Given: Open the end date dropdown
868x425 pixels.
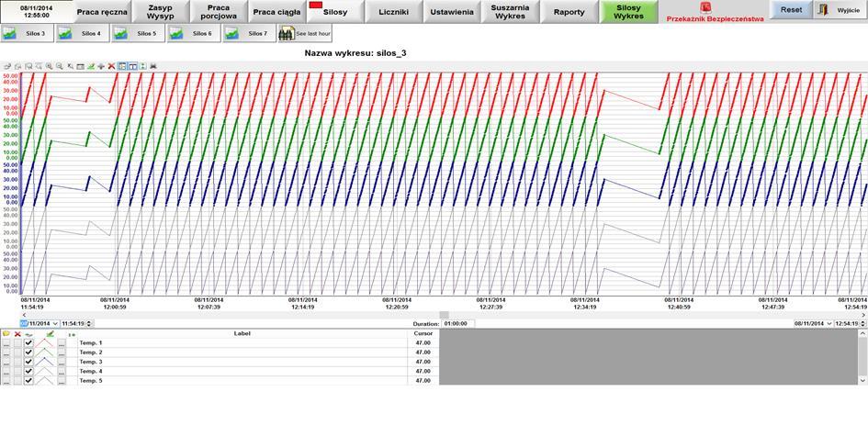Looking at the screenshot, I should [x=829, y=324].
